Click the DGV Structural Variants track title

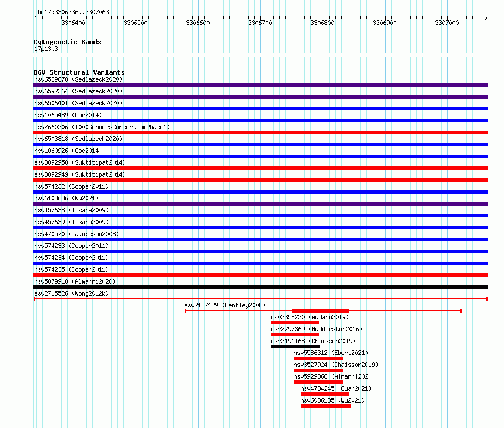click(x=79, y=72)
